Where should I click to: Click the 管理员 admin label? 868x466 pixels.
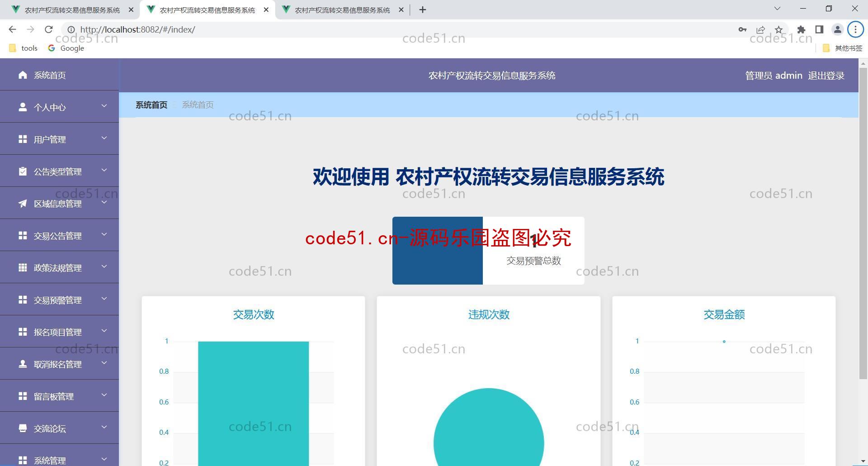coord(774,76)
